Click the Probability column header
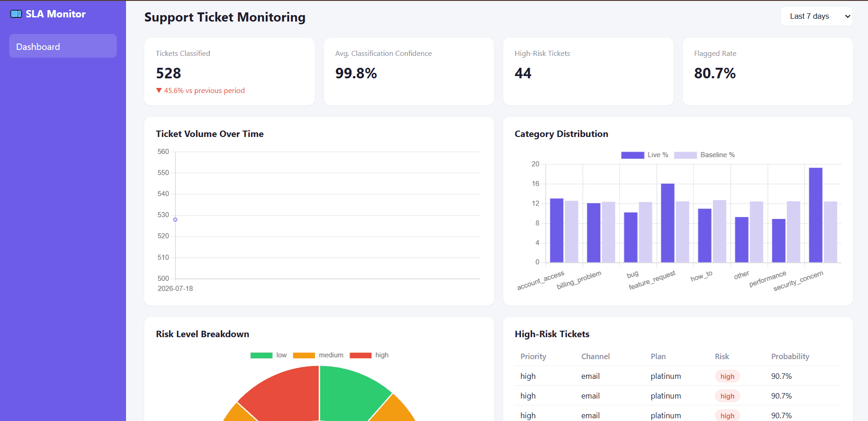The width and height of the screenshot is (868, 421). [790, 356]
